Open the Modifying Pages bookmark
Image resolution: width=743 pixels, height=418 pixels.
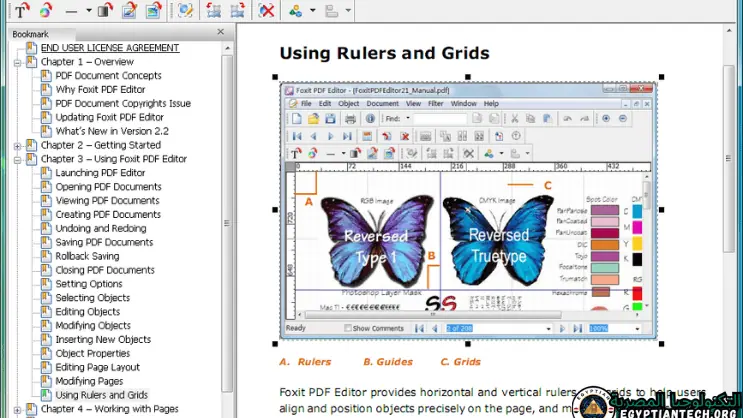[x=89, y=382]
